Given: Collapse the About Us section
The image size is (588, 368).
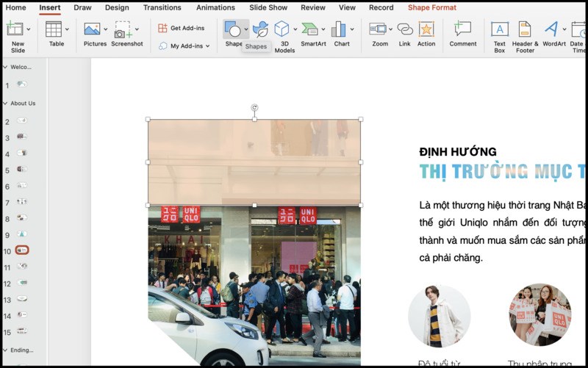Looking at the screenshot, I should pyautogui.click(x=5, y=103).
